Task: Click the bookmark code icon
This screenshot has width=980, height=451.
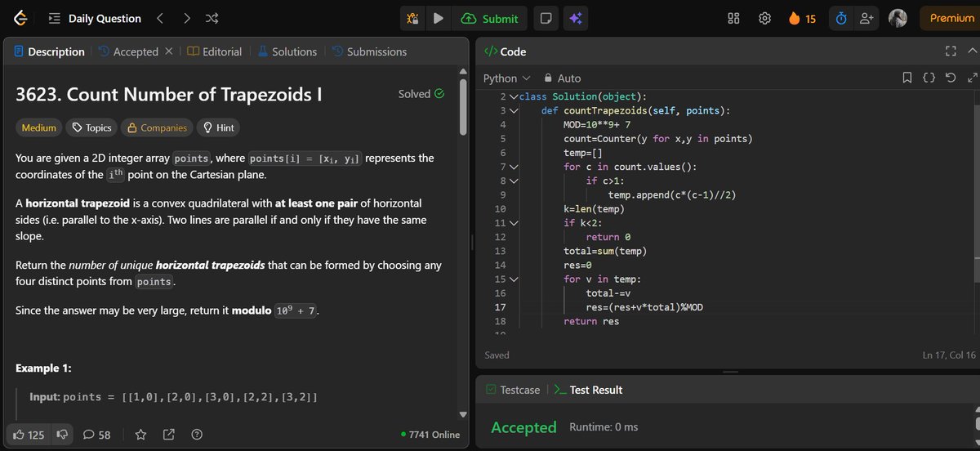Action: [x=907, y=78]
